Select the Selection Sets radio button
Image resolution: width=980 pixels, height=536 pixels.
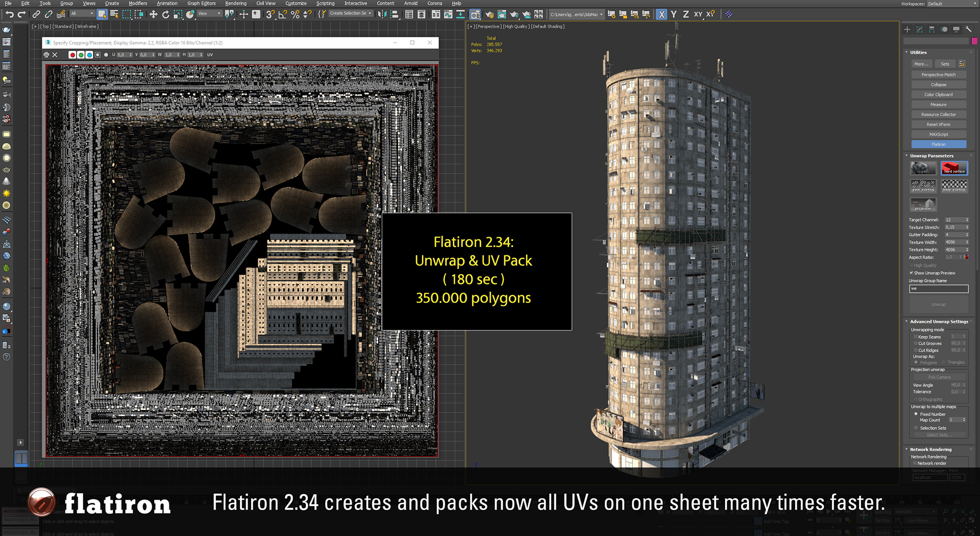916,428
